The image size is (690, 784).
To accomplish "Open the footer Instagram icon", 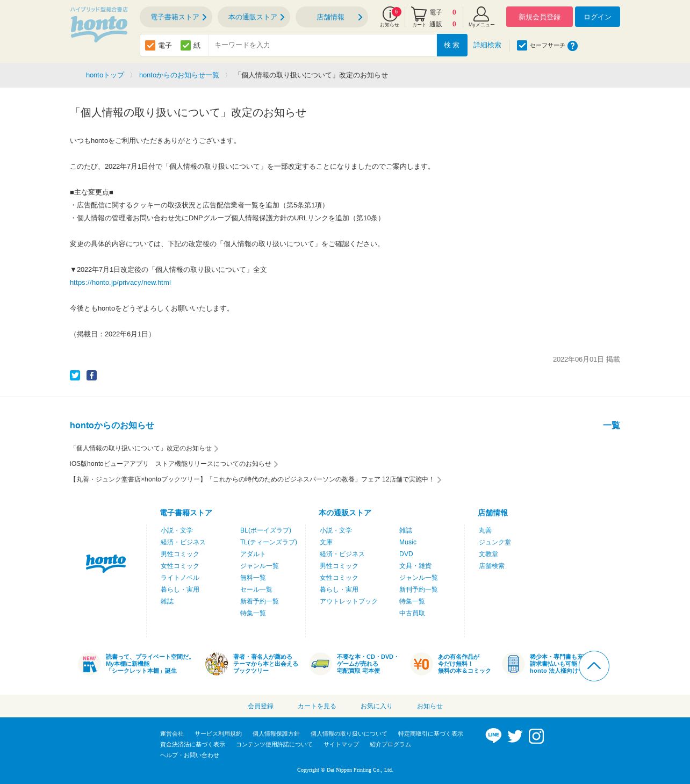I will click(536, 736).
